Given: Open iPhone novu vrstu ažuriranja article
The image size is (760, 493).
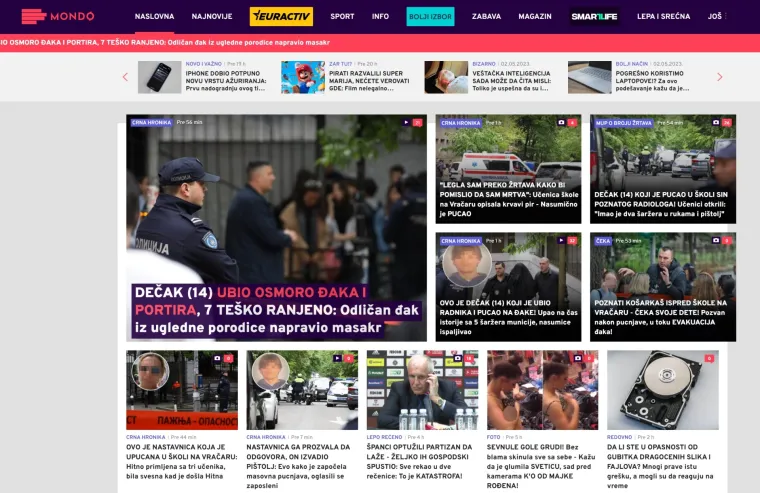Looking at the screenshot, I should tap(226, 81).
